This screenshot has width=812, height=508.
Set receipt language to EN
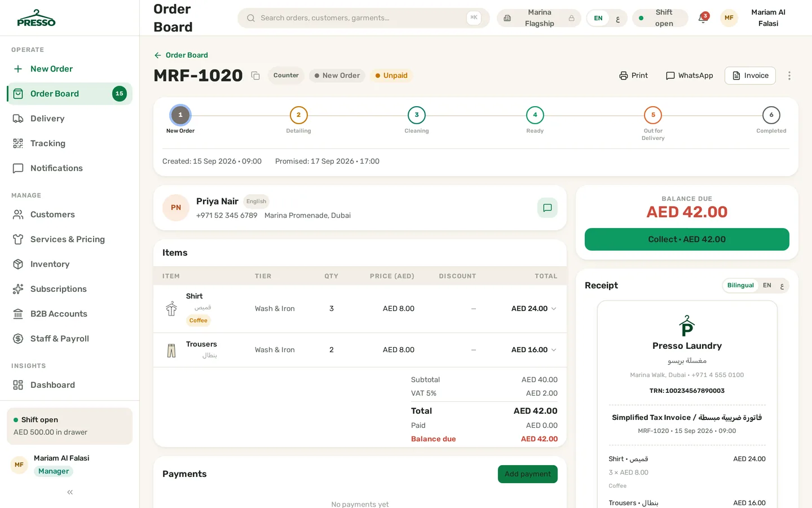coord(767,286)
